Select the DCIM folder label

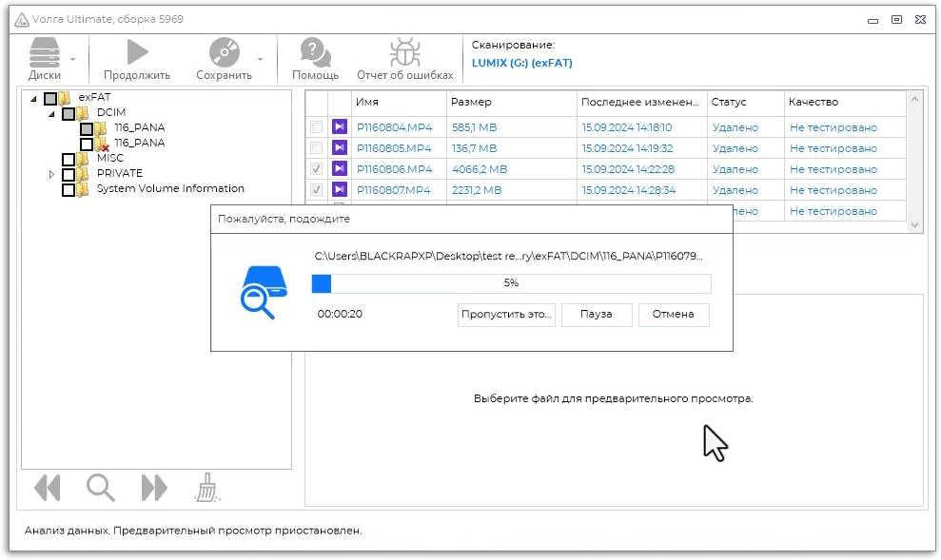(111, 113)
